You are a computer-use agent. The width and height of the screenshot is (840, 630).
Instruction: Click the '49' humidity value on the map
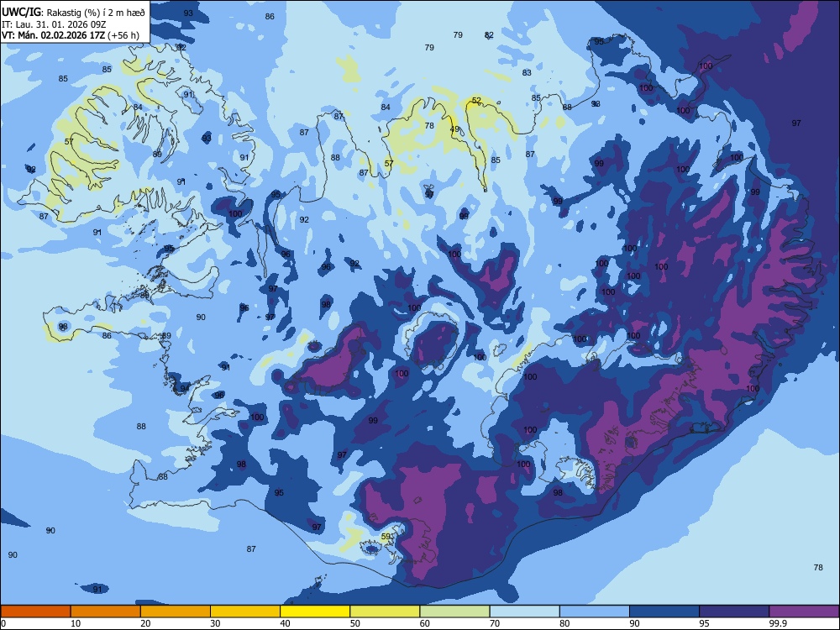tap(454, 129)
